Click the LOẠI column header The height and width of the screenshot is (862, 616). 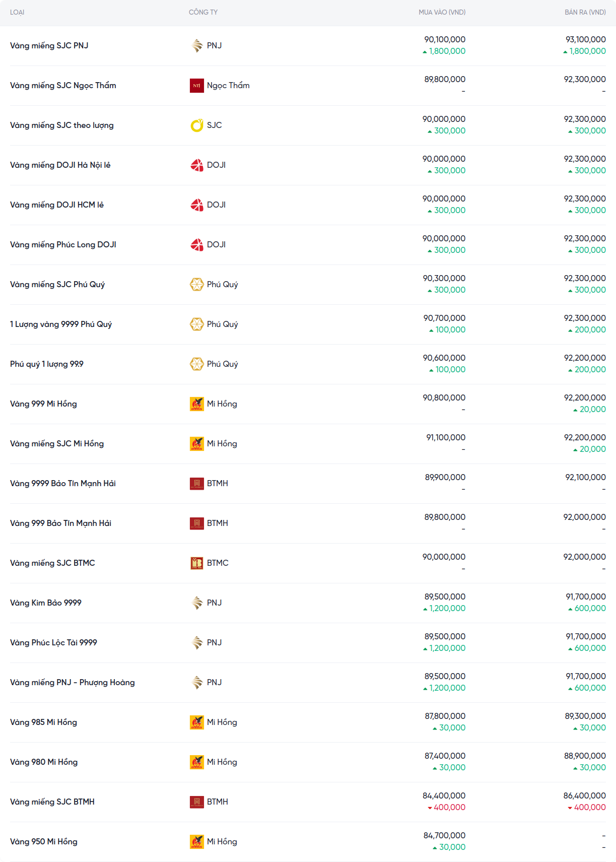click(17, 12)
